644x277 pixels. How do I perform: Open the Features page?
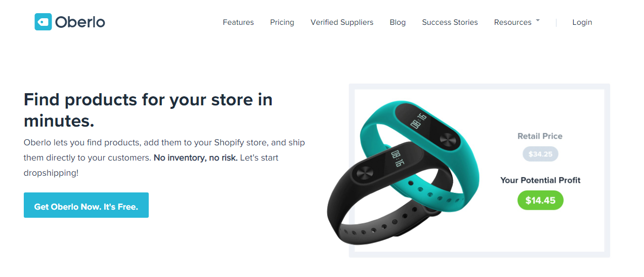[x=238, y=22]
